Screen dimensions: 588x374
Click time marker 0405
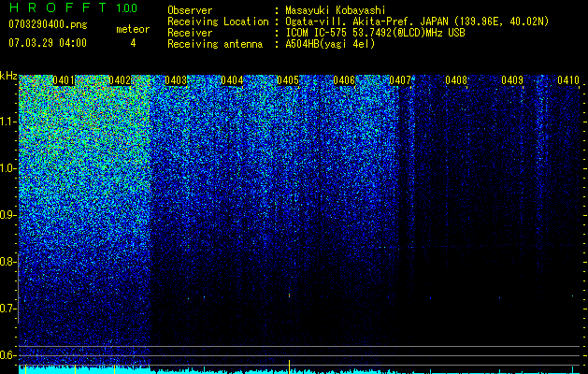288,80
